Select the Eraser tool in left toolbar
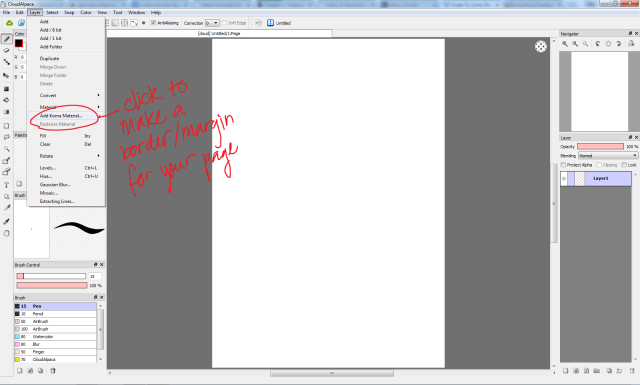 pyautogui.click(x=7, y=51)
